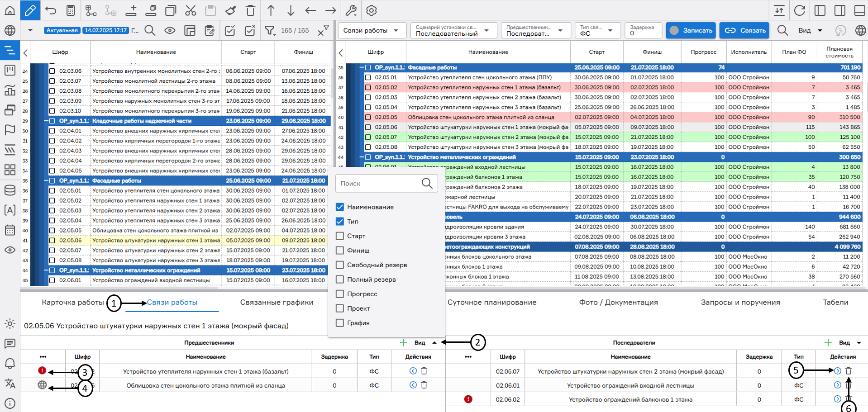Click the calculator icon in top toolbar
This screenshot has height=412, width=868.
71,10
